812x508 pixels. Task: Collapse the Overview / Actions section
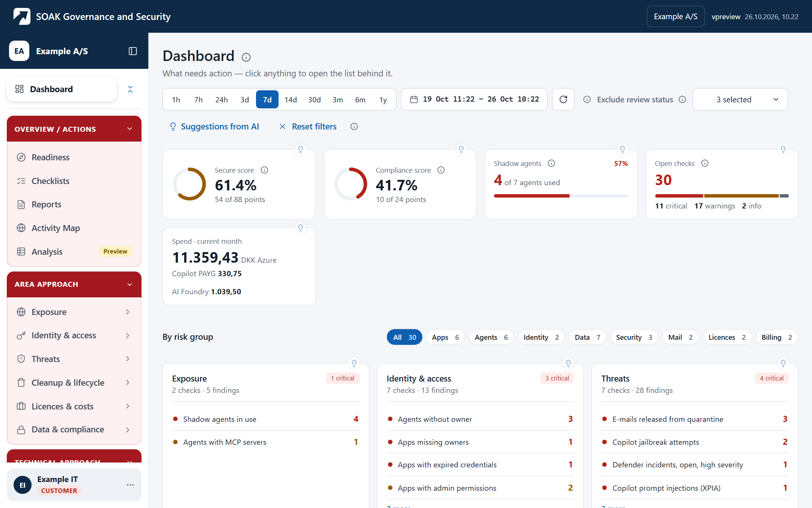(x=74, y=129)
